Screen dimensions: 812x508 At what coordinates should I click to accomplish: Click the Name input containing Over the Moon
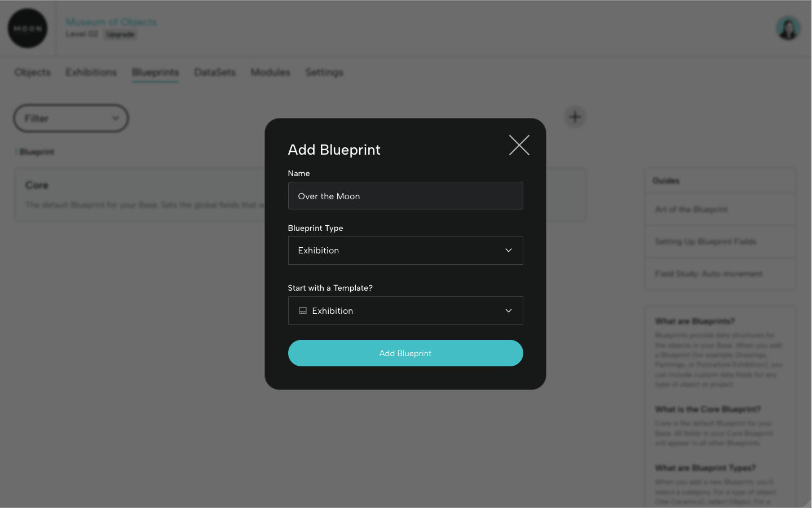405,195
